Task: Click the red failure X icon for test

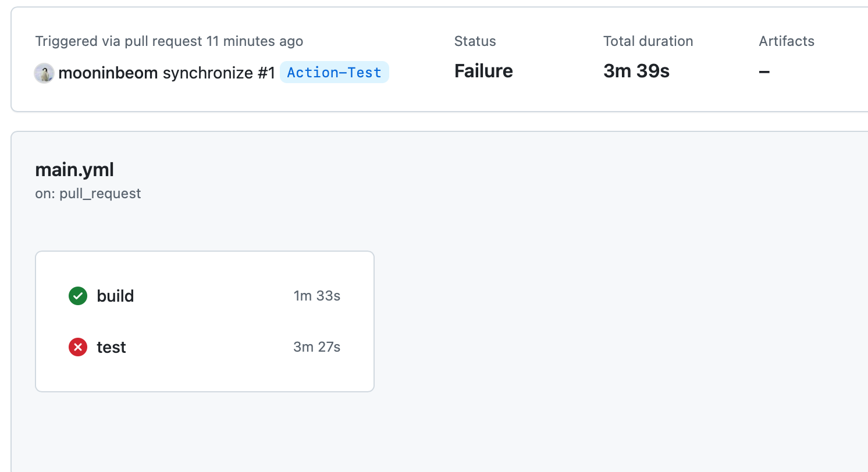Action: [x=78, y=347]
